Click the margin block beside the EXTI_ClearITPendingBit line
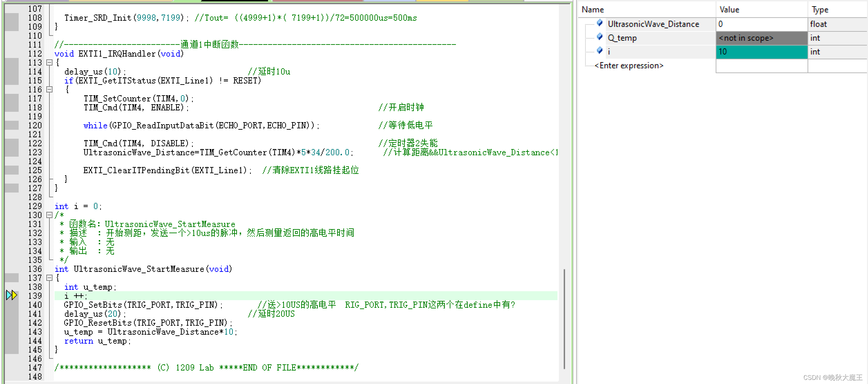The width and height of the screenshot is (868, 384). click(x=12, y=170)
